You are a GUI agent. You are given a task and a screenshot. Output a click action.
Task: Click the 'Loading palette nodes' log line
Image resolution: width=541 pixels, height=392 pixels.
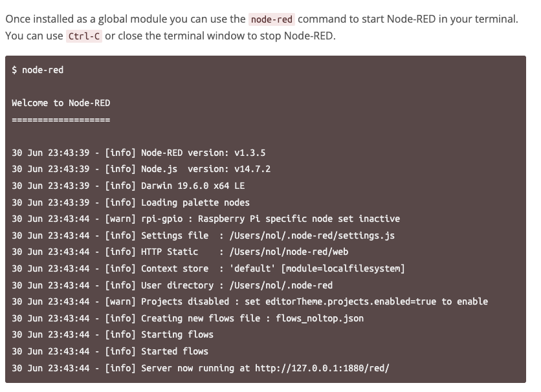(131, 202)
